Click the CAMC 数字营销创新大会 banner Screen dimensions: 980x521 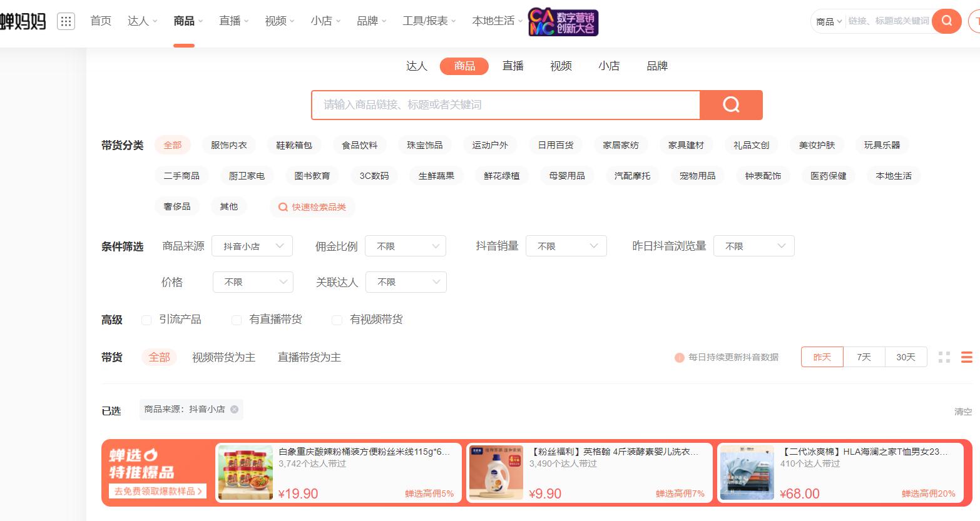(562, 22)
